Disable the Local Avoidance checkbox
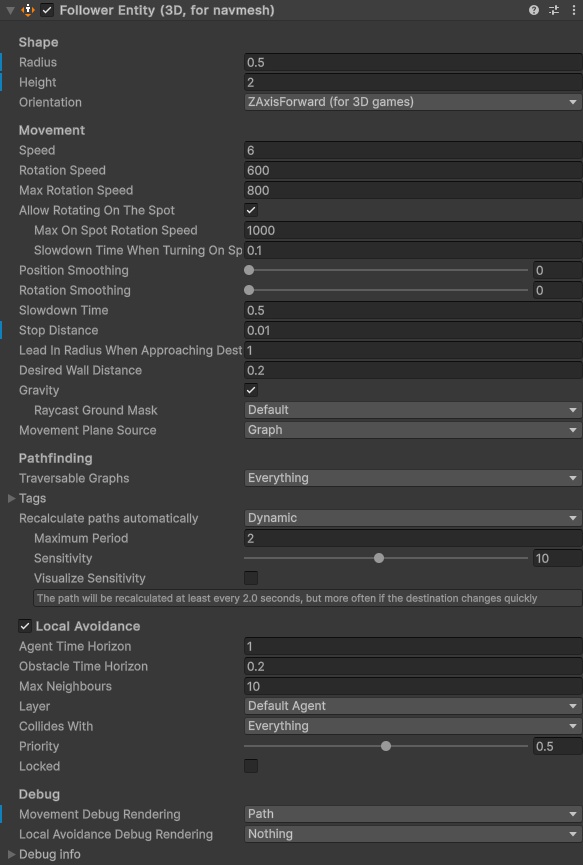Image resolution: width=583 pixels, height=865 pixels. (24, 626)
